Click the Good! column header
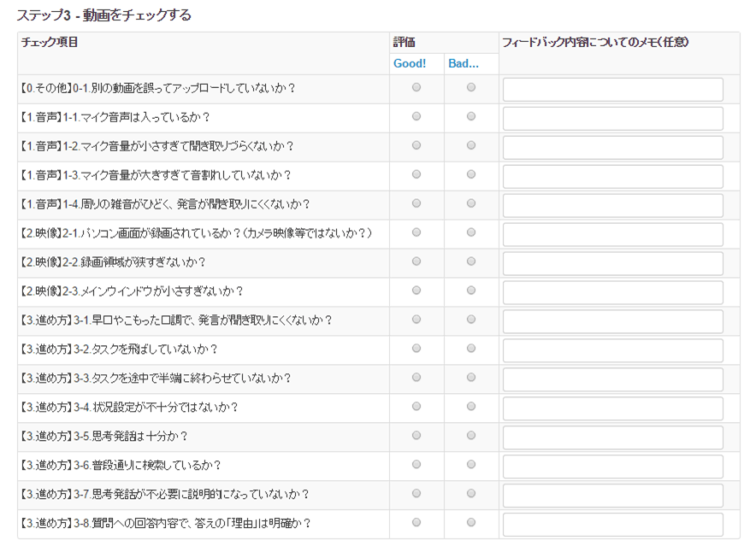756x552 pixels. (410, 64)
